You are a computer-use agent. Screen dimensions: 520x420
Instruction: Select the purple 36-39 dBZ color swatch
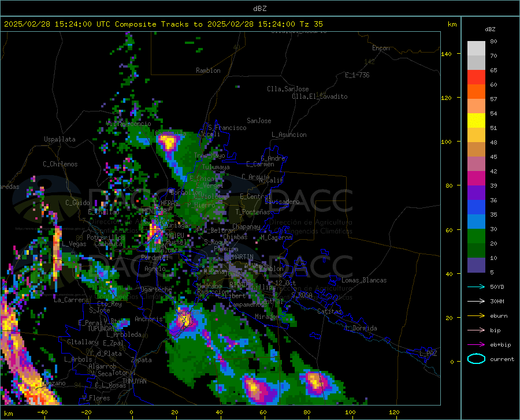click(476, 193)
